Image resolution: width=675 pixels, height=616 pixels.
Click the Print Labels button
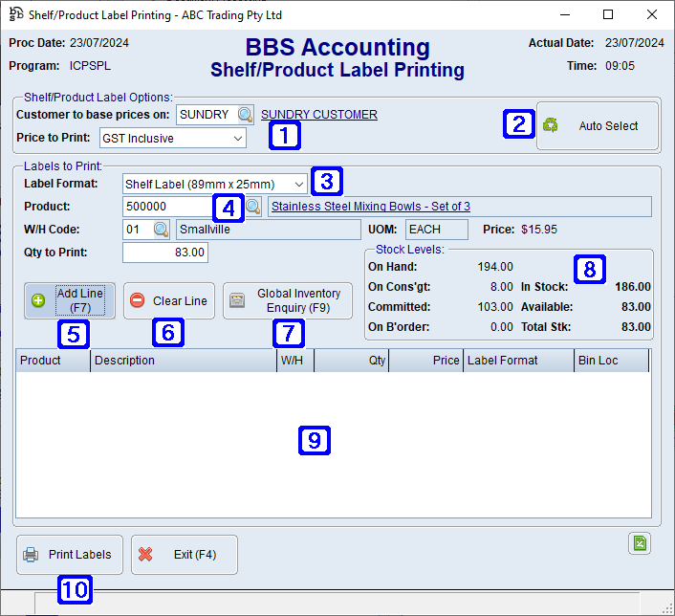point(69,555)
